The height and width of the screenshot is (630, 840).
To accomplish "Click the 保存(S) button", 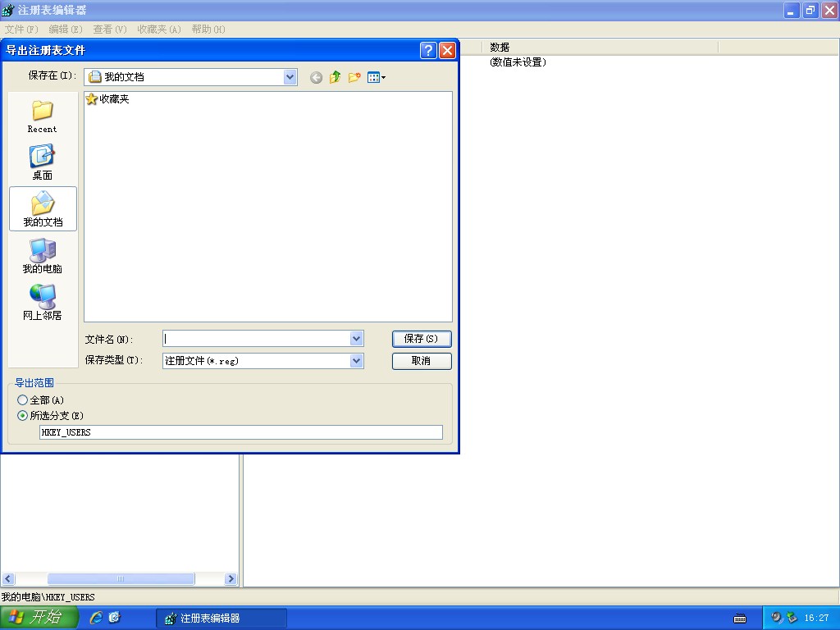I will click(422, 339).
